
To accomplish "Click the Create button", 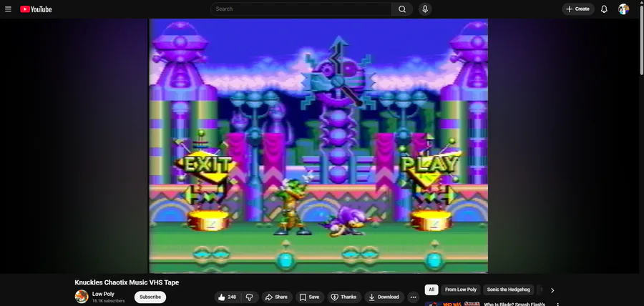I will coord(578,9).
